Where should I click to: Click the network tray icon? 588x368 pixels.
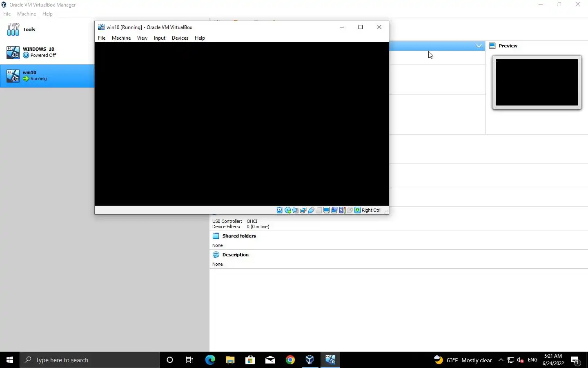tap(511, 360)
